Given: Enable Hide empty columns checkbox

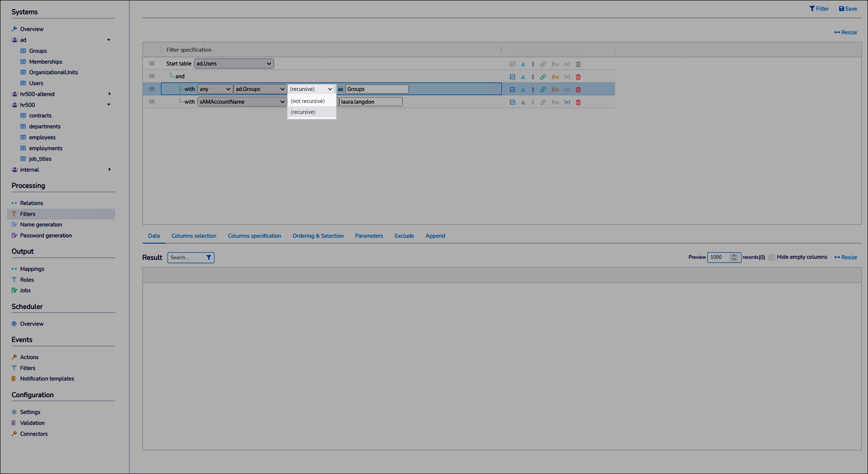Looking at the screenshot, I should point(772,257).
